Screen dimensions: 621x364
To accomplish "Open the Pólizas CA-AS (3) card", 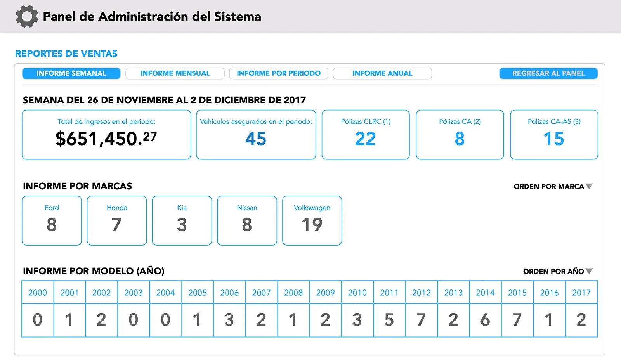I will click(x=554, y=135).
